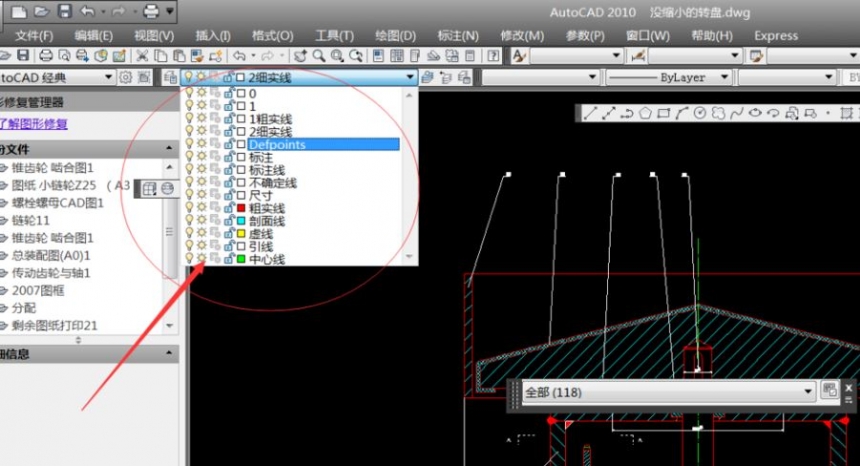Toggle lock icon for 粗实线 layer
This screenshot has height=466, width=860.
click(228, 208)
